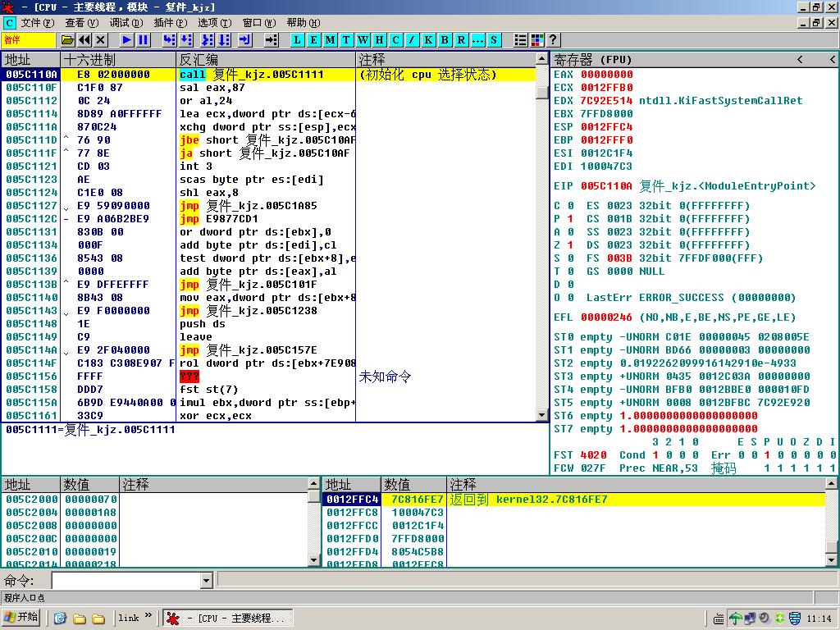Image resolution: width=840 pixels, height=630 pixels.
Task: Expand the command input dropdown arrow
Action: coord(207,581)
